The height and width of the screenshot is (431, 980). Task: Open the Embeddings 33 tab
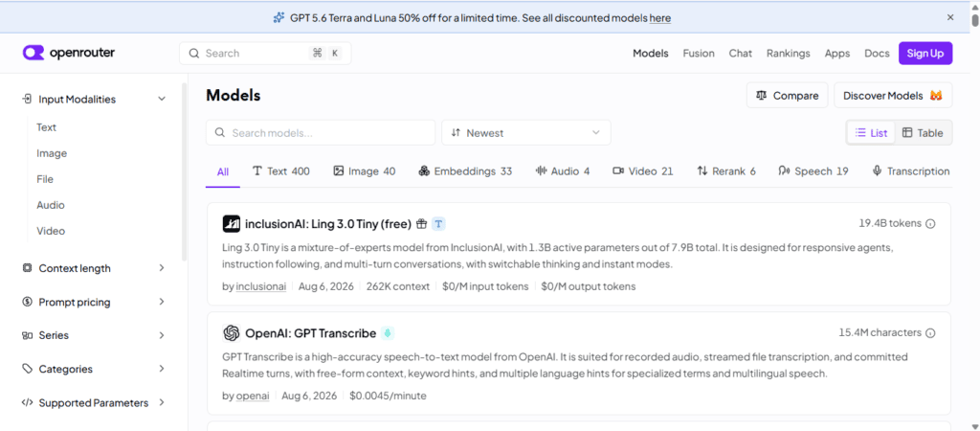tap(466, 170)
